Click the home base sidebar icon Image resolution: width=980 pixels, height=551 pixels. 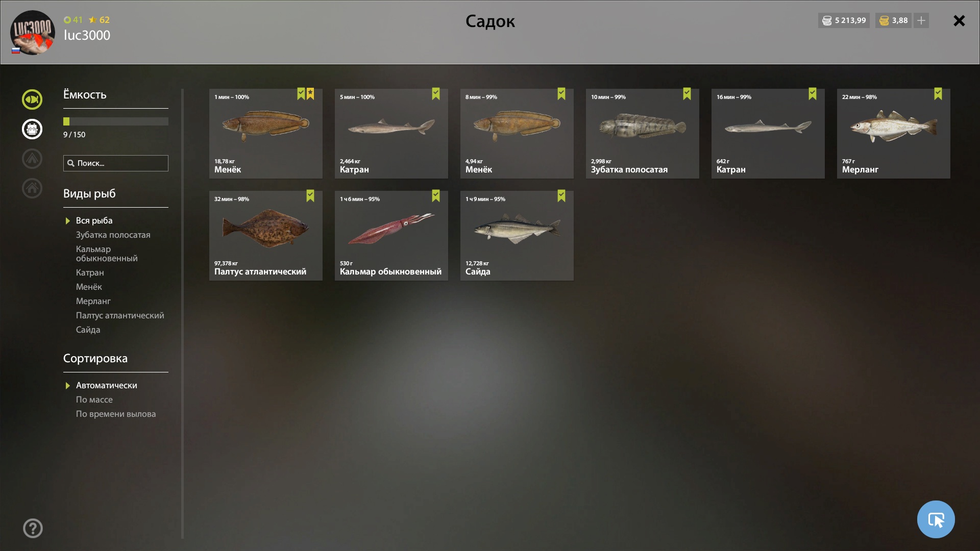[x=32, y=188]
